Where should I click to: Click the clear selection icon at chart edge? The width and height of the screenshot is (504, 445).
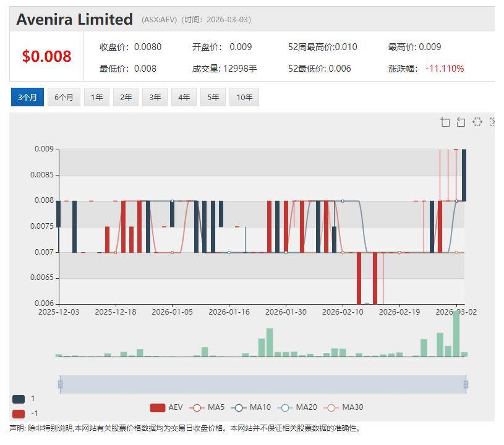(492, 122)
